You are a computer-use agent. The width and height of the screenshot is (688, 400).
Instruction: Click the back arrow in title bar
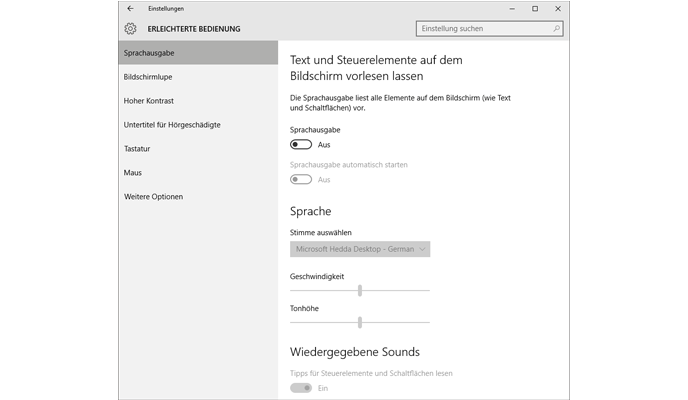130,8
